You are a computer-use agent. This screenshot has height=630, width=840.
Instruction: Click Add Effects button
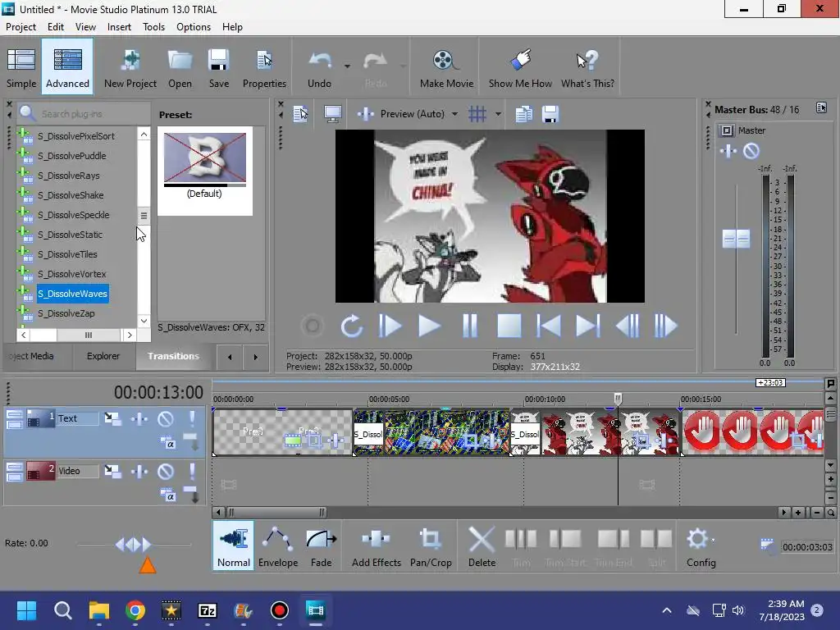376,546
